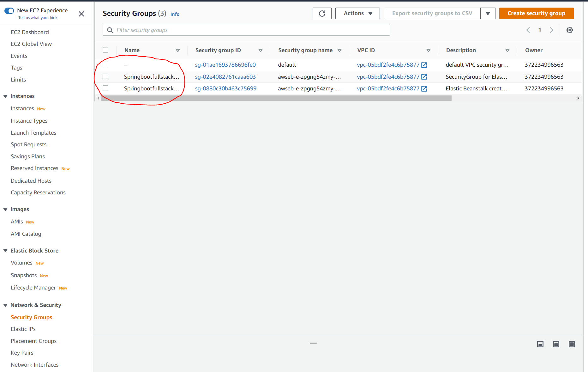Open VPC external link icon for sg-02e4082761caaa603 row
Viewport: 588px width, 372px height.
(424, 77)
